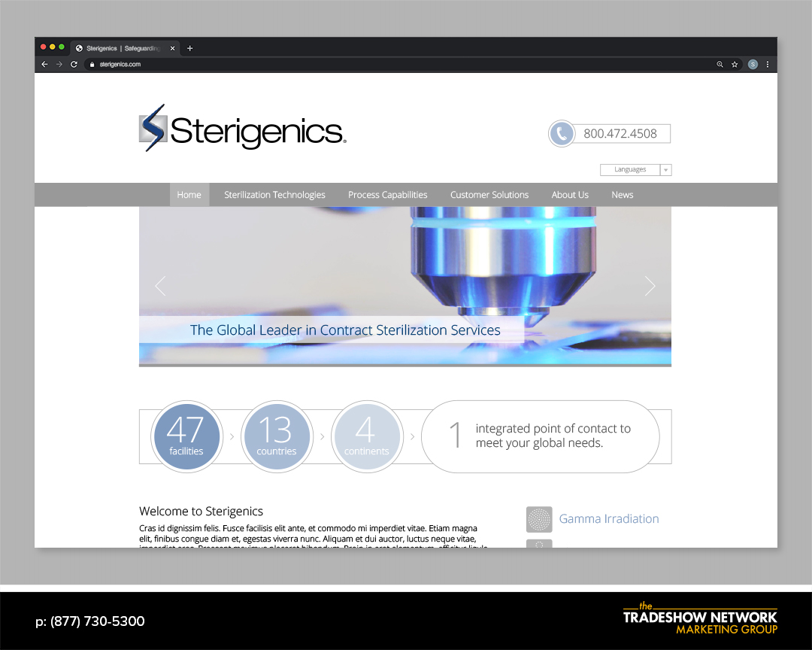Image resolution: width=812 pixels, height=650 pixels.
Task: Go to the Home menu item
Action: pos(189,195)
